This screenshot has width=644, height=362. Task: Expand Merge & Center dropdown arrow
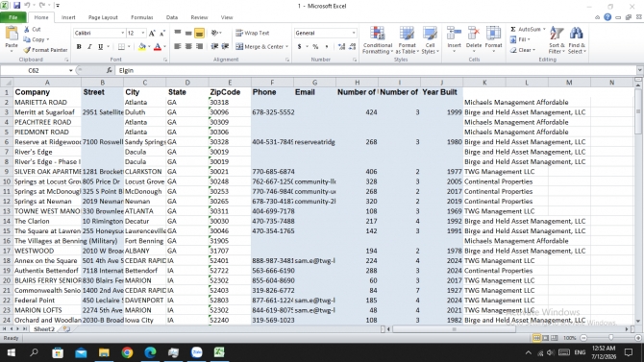[286, 47]
